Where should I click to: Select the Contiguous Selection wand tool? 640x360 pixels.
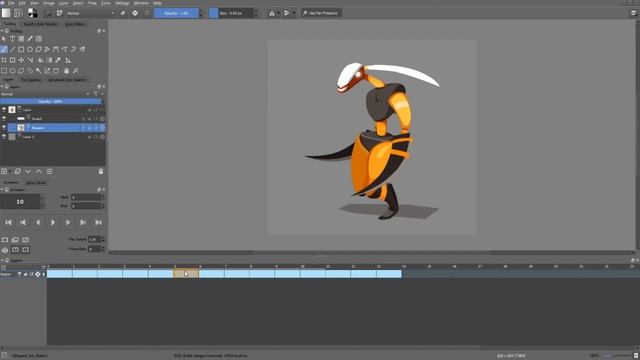click(x=38, y=71)
